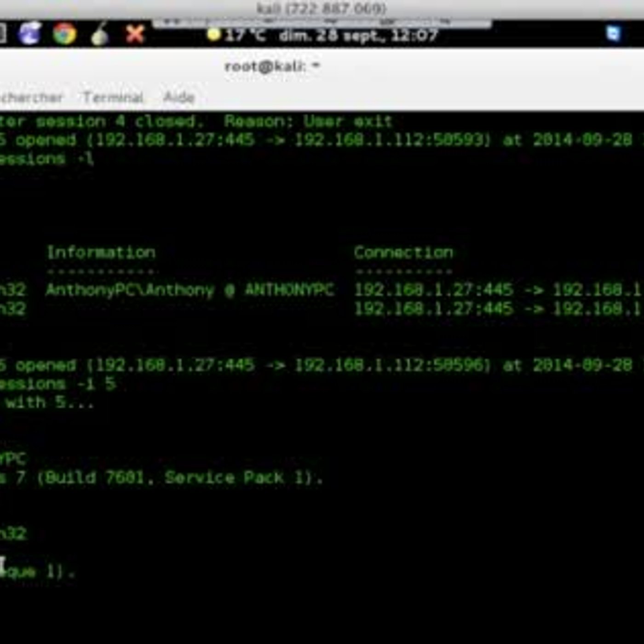The height and width of the screenshot is (644, 644).
Task: Open the Rechercher menu
Action: click(31, 97)
